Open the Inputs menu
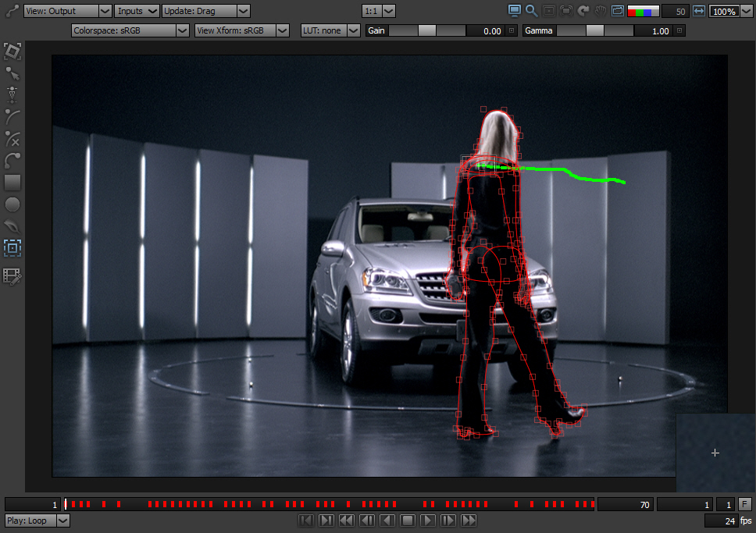 pos(137,11)
